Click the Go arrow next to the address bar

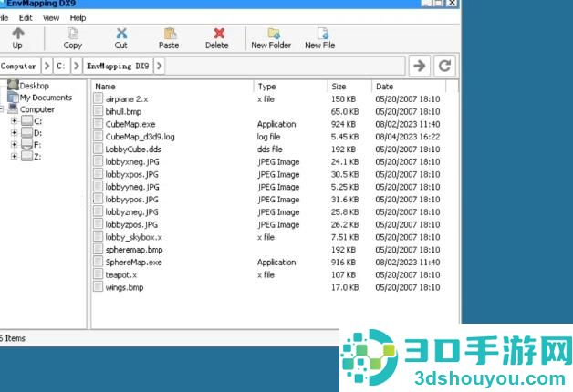click(x=419, y=66)
